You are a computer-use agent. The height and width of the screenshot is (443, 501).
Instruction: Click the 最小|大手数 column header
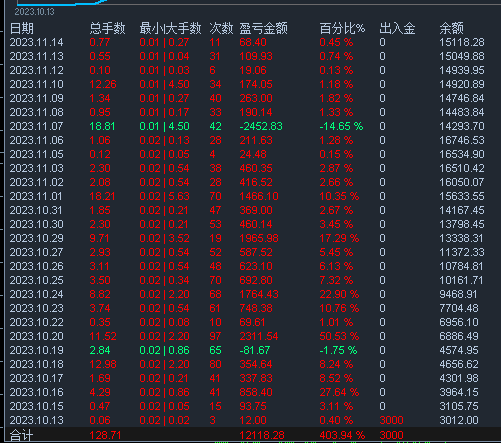coord(170,29)
